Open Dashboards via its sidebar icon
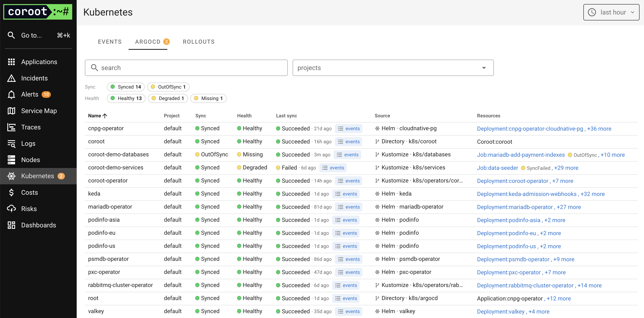Viewport: 644px width, 318px height. [x=11, y=225]
